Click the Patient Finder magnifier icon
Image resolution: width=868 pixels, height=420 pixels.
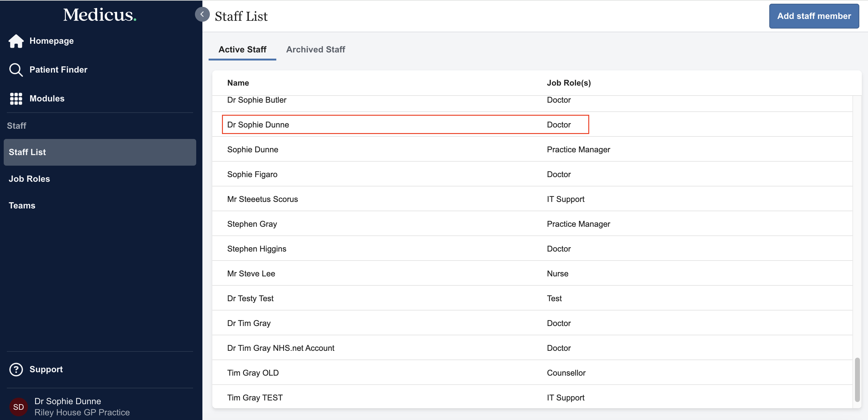pos(16,70)
